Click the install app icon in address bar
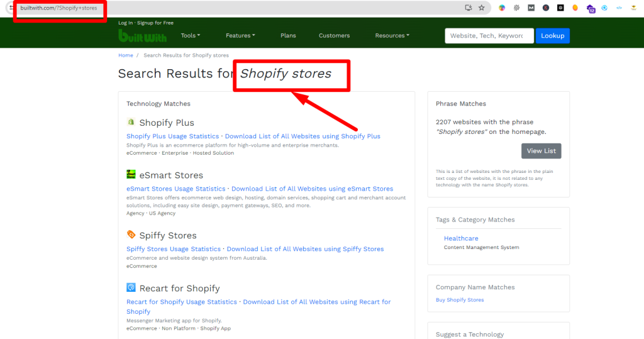The image size is (644, 339). 468,8
